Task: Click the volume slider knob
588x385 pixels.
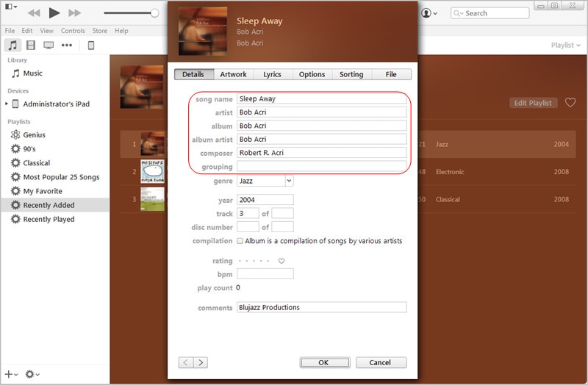Action: click(154, 13)
